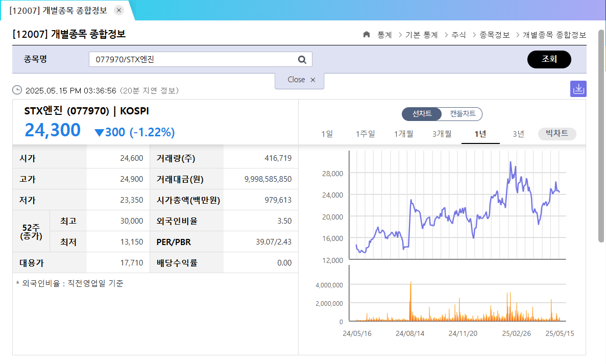Select the 1년 chart period tab

pos(480,134)
